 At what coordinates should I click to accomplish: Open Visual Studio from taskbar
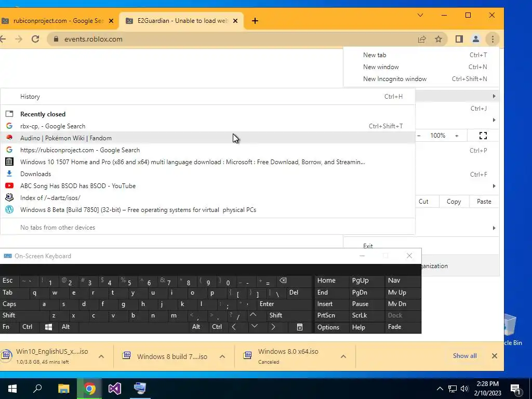pos(115,389)
